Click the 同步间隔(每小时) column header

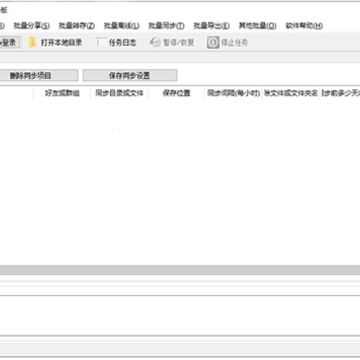tap(233, 93)
